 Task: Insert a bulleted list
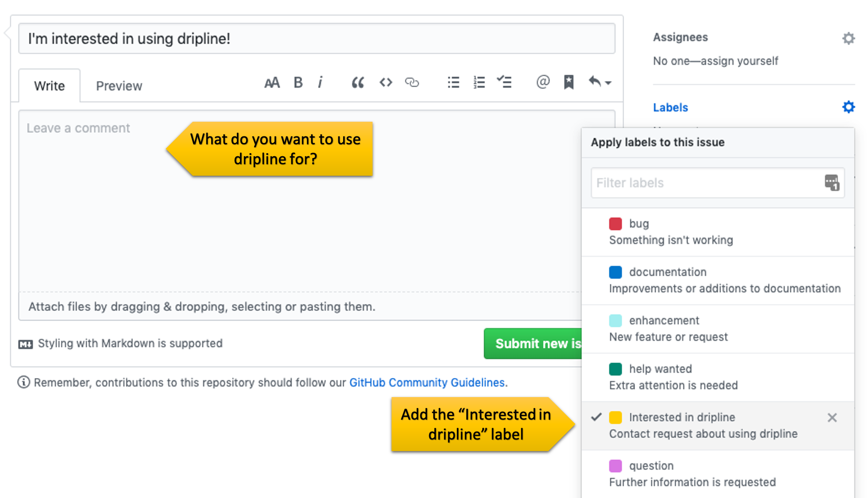tap(453, 83)
